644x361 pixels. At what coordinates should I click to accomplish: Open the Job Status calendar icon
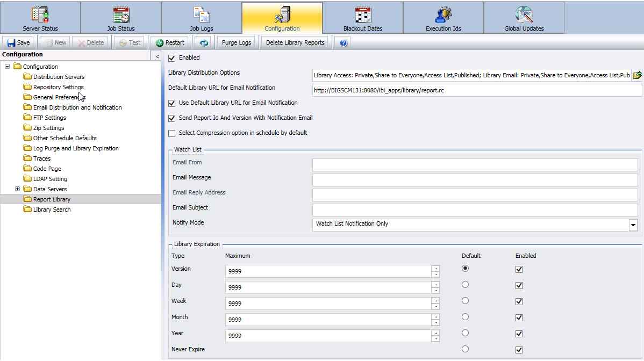[121, 15]
